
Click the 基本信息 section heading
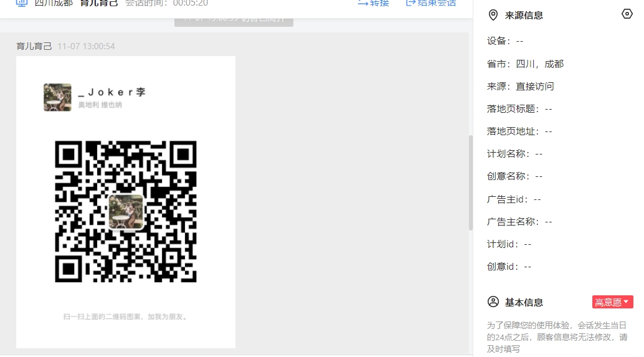(524, 302)
